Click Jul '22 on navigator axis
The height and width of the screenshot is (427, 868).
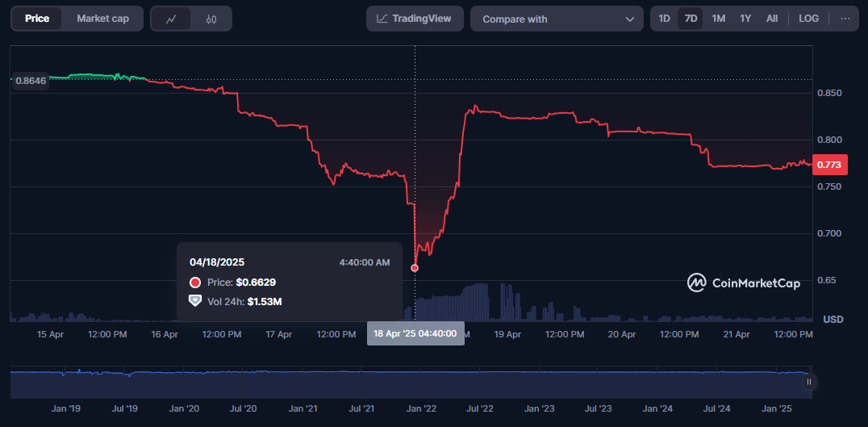480,408
